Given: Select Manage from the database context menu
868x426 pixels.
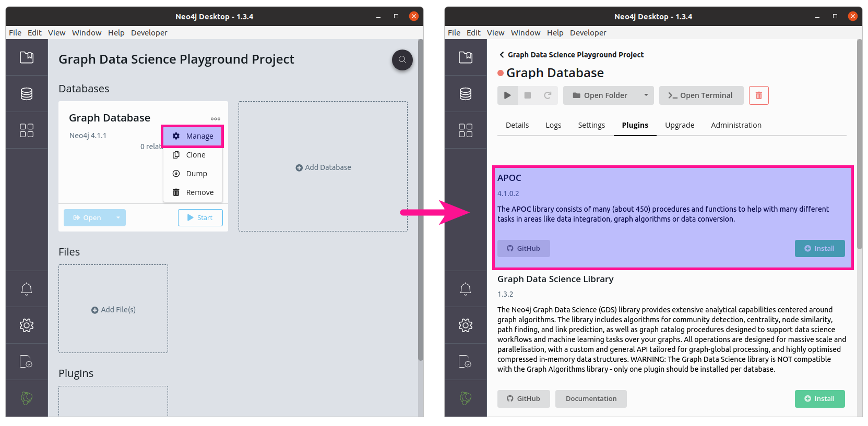Looking at the screenshot, I should [x=193, y=136].
